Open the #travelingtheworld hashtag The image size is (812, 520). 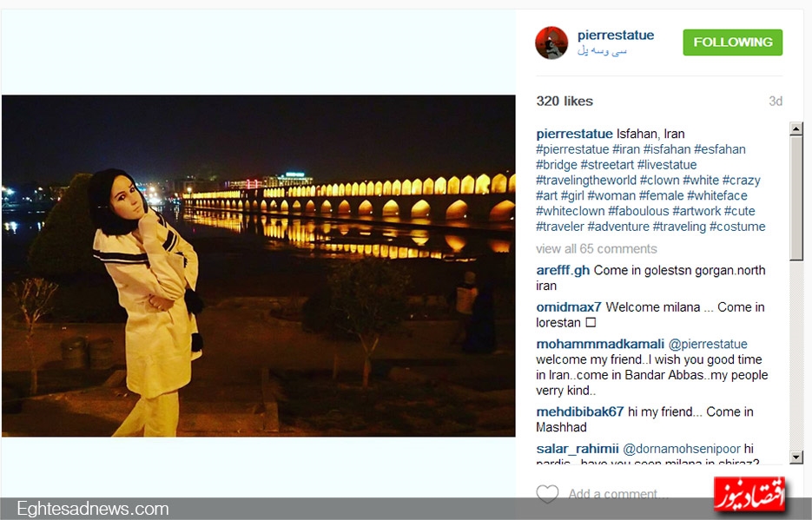(585, 181)
